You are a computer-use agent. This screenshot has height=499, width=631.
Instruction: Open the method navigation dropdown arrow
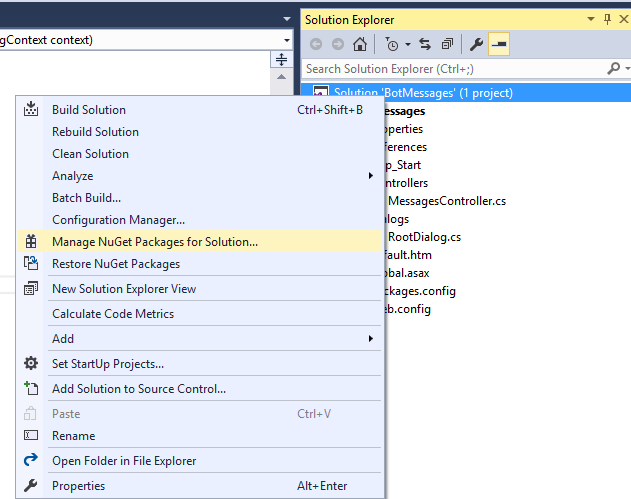[287, 40]
